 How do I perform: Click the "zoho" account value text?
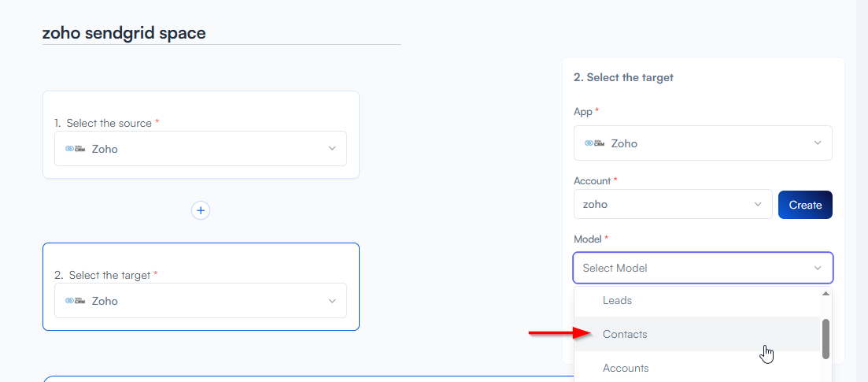pos(595,204)
